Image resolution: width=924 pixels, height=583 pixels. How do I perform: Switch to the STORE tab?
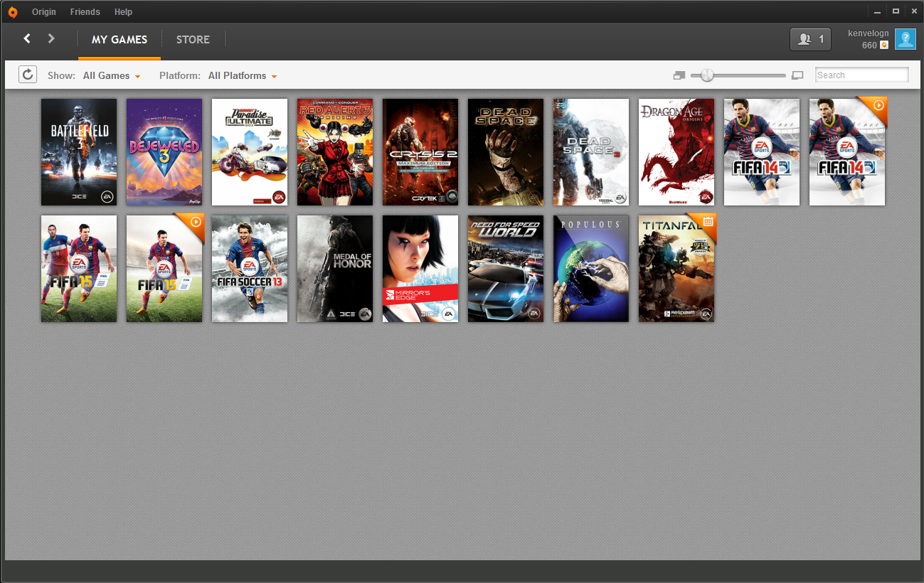click(x=193, y=40)
